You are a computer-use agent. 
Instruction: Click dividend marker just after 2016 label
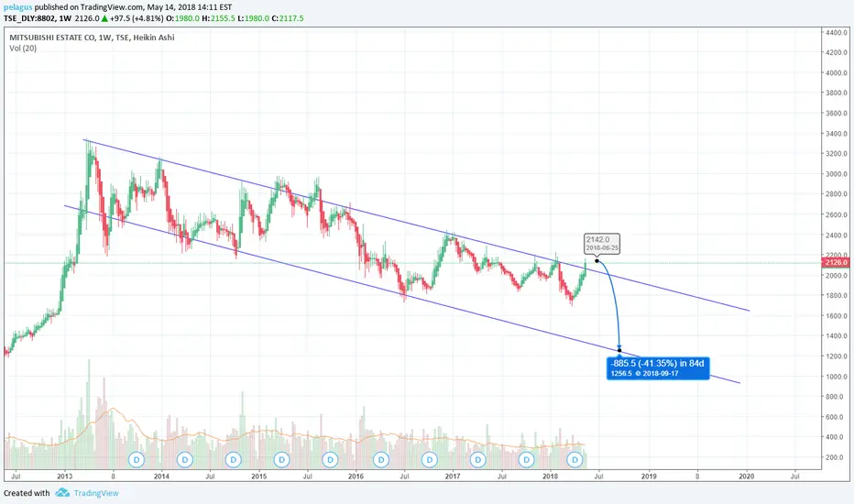point(380,460)
